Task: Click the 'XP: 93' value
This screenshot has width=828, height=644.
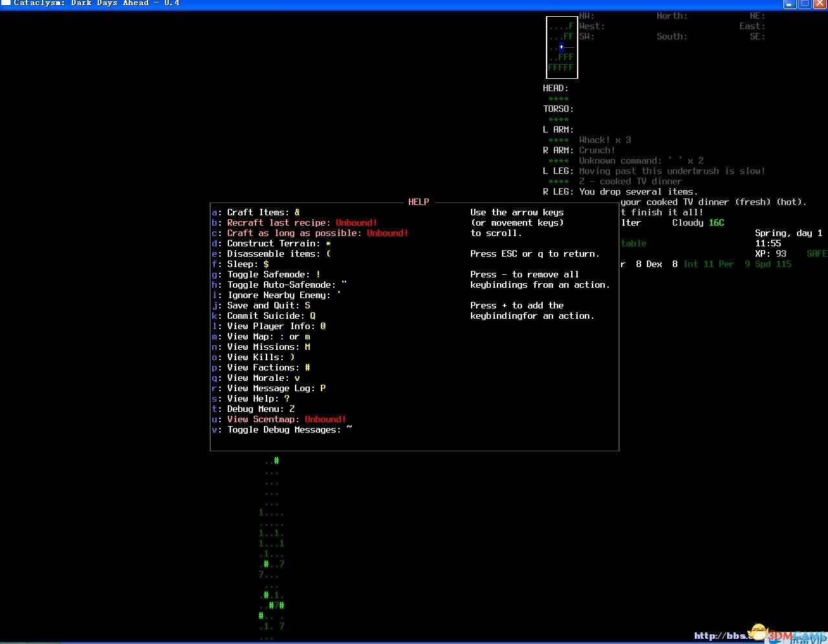Action: pos(770,253)
